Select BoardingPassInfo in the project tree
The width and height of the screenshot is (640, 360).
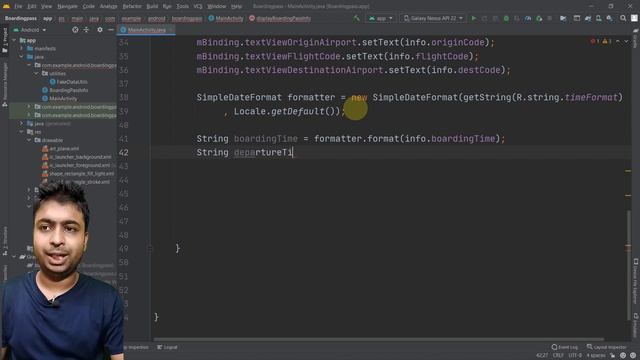65,90
